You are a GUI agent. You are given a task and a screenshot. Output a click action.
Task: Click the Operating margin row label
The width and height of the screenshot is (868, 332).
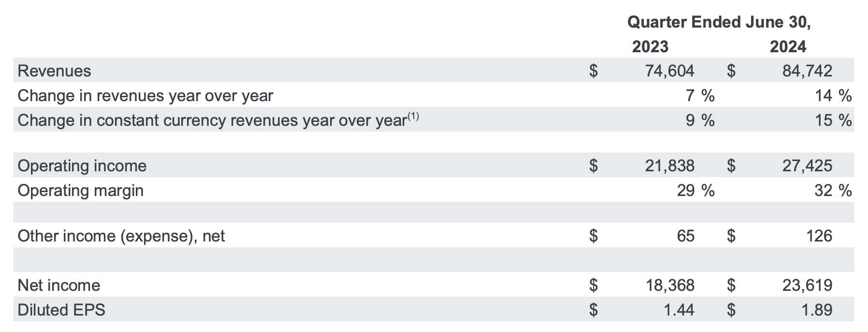(80, 191)
